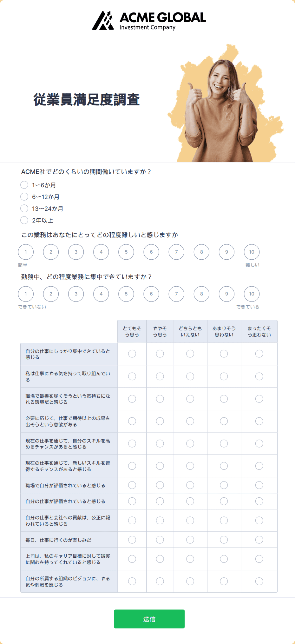Select 13〜24か月 tenure option
Viewport: 295px width, 644px height.
pyautogui.click(x=24, y=208)
